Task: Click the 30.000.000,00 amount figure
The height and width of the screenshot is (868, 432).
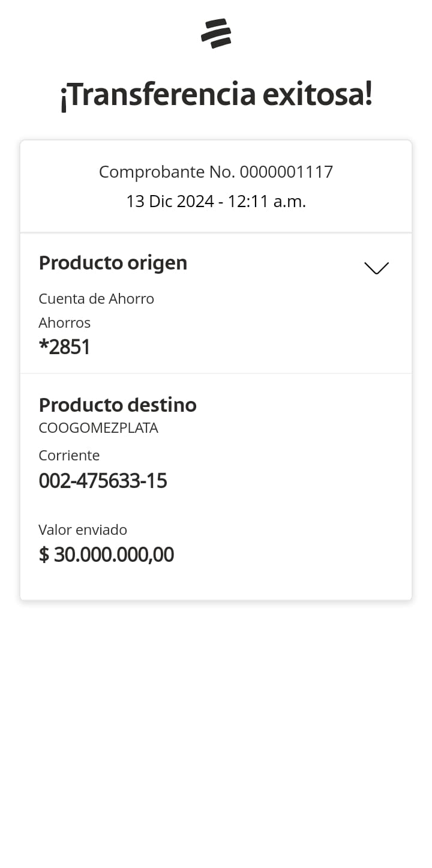Action: [x=114, y=555]
